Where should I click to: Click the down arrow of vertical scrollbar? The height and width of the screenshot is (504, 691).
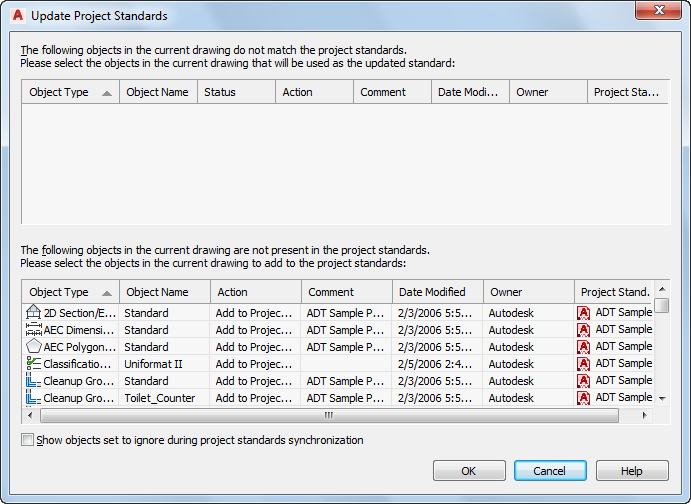click(x=661, y=399)
